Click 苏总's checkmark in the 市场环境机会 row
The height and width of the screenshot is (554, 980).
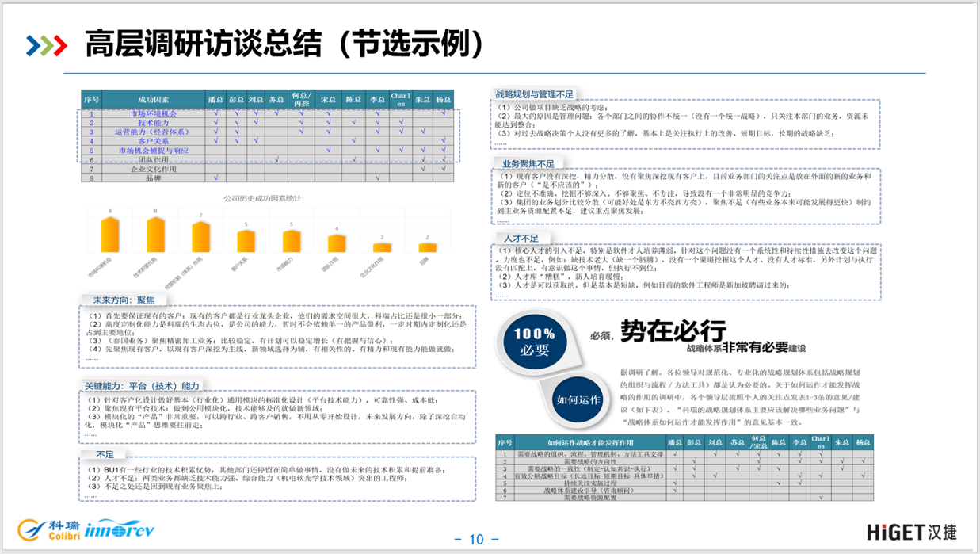coord(276,113)
